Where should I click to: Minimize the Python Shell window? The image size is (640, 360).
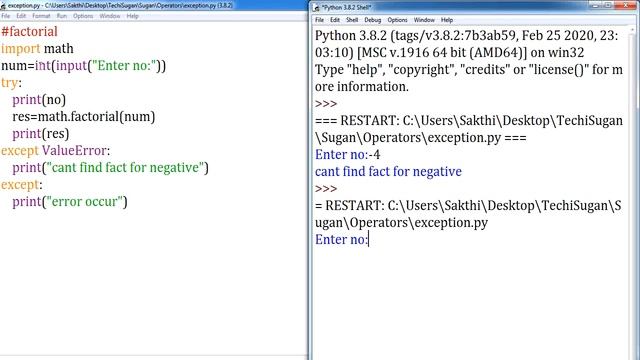[596, 5]
